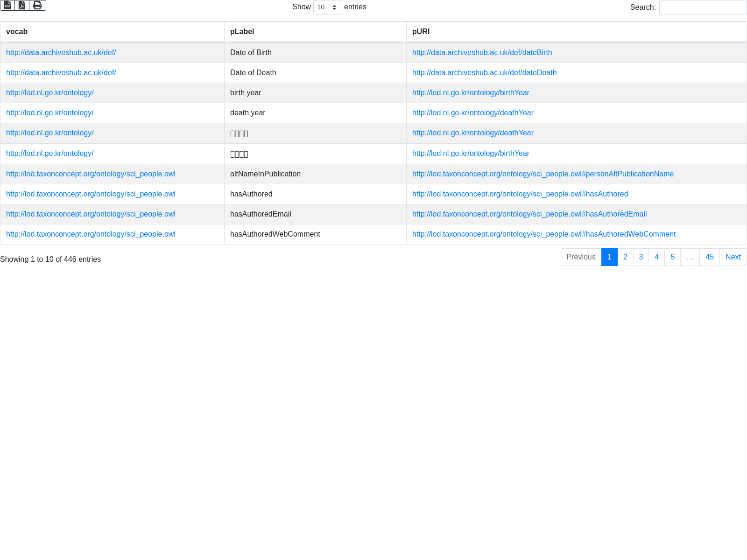
Task: Open the Show entries count dropdown
Action: [x=327, y=7]
